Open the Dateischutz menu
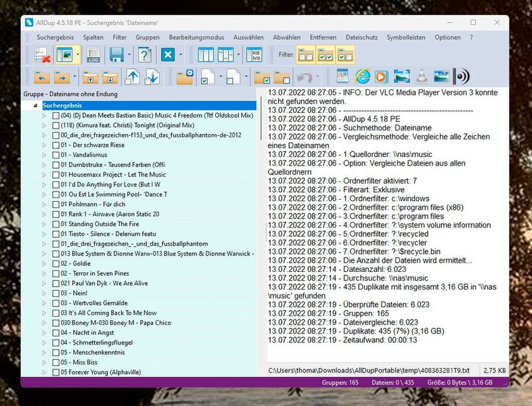532x406 pixels. [360, 37]
